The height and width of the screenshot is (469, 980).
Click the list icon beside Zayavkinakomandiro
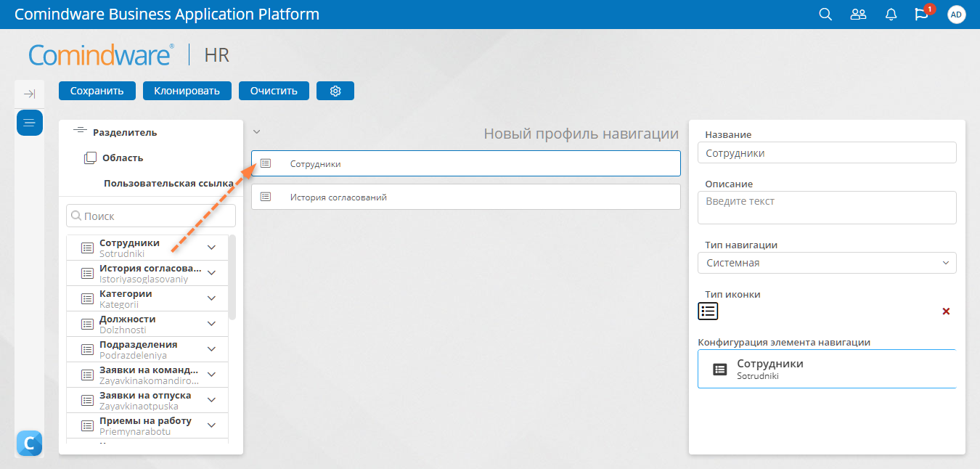click(x=87, y=375)
